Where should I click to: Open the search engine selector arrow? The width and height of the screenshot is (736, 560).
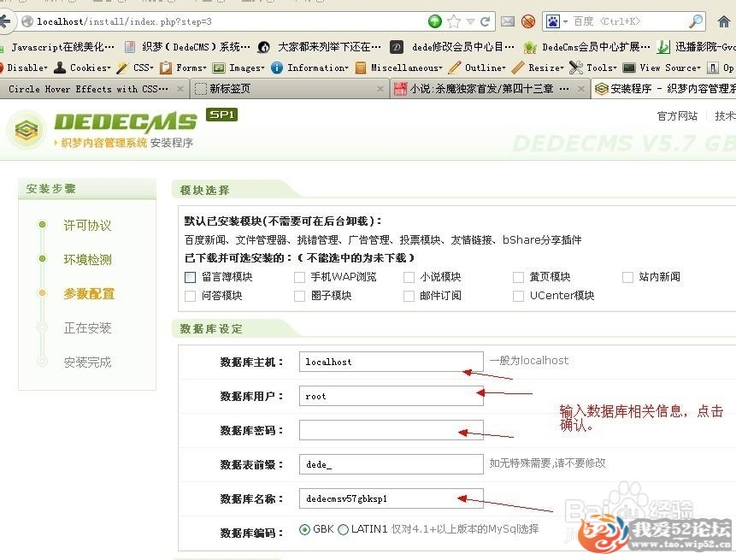point(565,21)
